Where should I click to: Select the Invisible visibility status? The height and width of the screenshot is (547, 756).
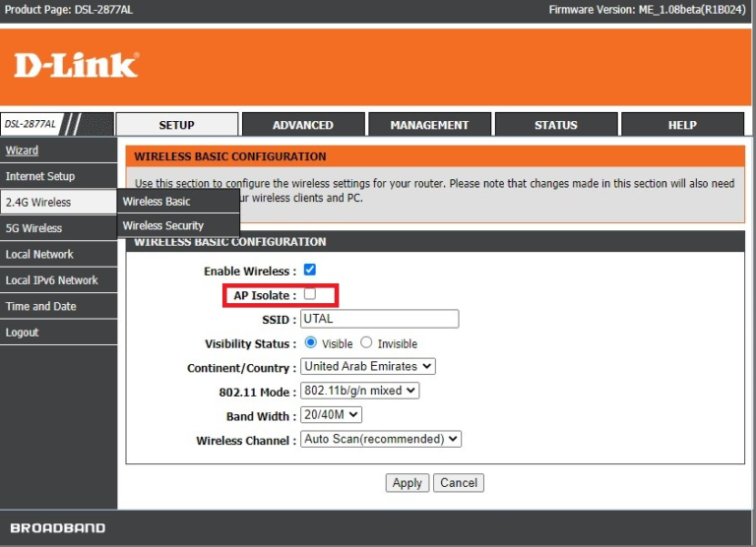(366, 343)
